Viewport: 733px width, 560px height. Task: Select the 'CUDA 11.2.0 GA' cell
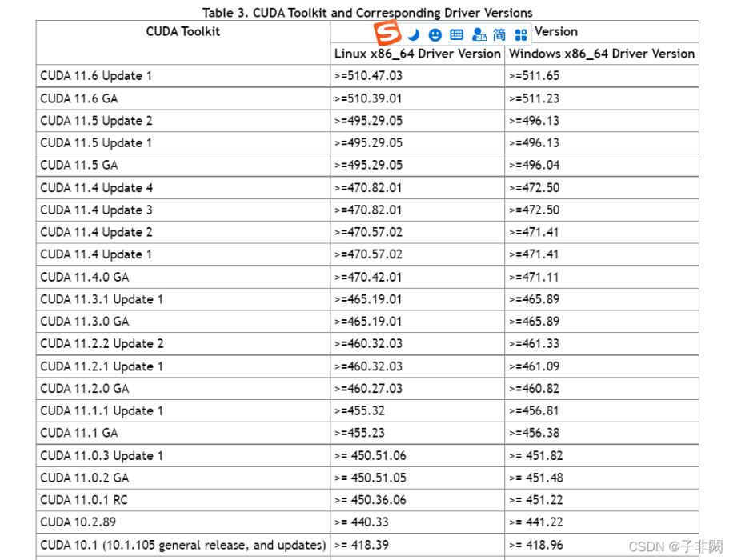(182, 389)
